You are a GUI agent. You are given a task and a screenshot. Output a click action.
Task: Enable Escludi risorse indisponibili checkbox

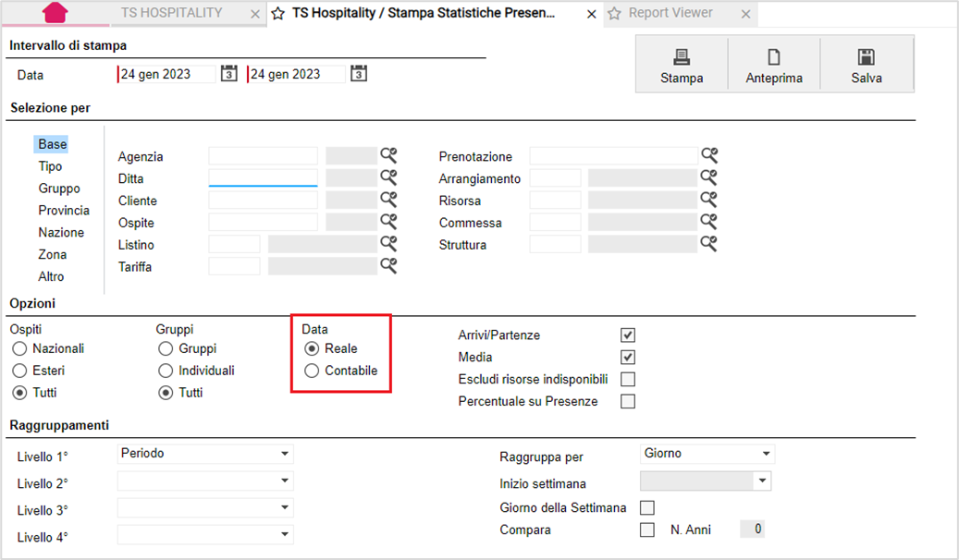click(628, 379)
